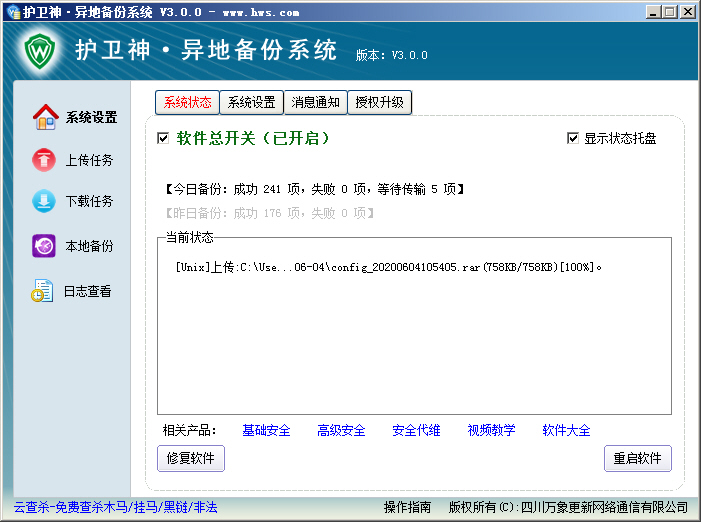The image size is (701, 522).
Task: Click the 相关产品 label
Action: [x=190, y=430]
